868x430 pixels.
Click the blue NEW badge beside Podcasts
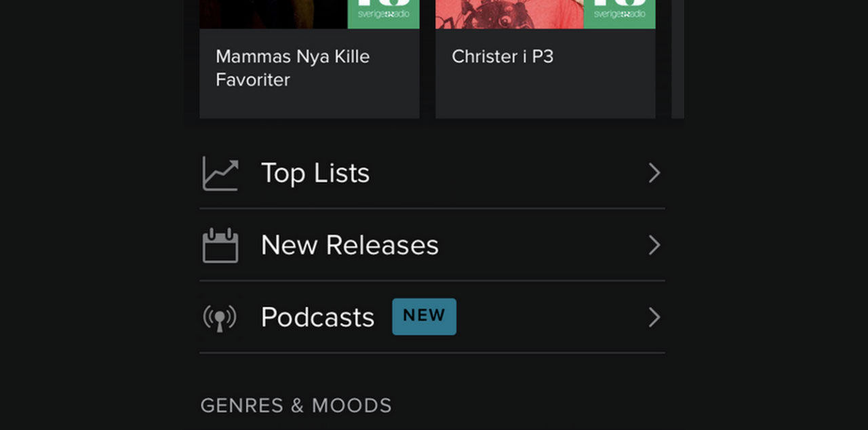pos(424,317)
